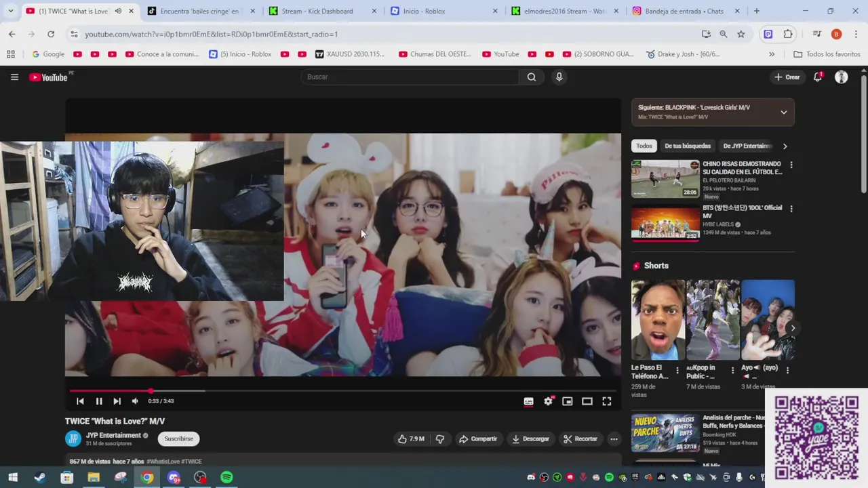Skip to the previous video
This screenshot has height=488, width=868.
coord(80,401)
